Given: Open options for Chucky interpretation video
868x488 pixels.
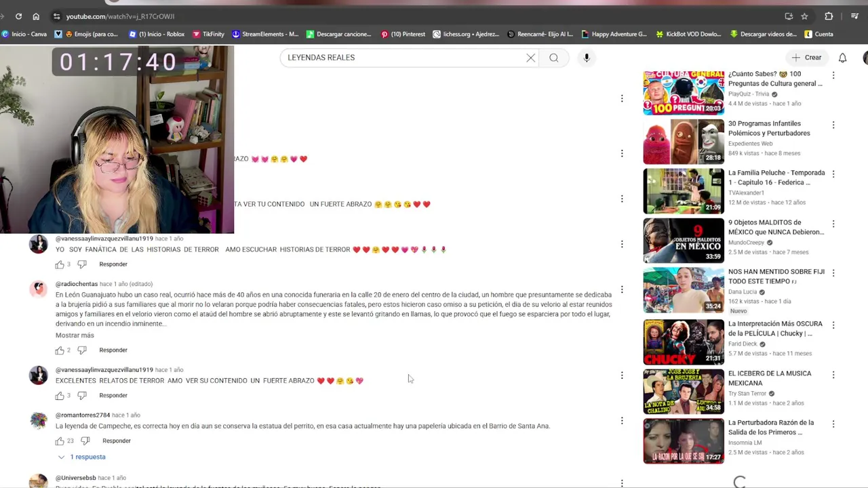Looking at the screenshot, I should tap(833, 325).
